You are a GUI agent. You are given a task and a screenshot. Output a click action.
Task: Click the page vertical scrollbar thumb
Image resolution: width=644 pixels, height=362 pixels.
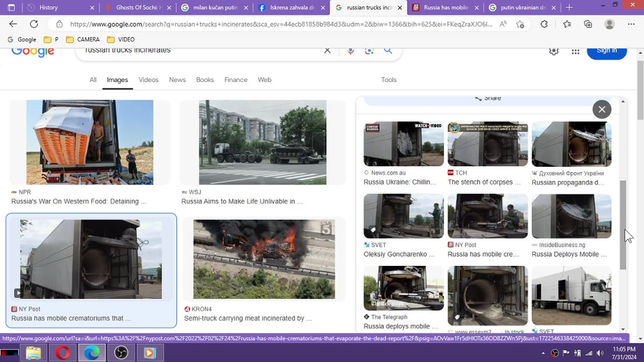640,91
